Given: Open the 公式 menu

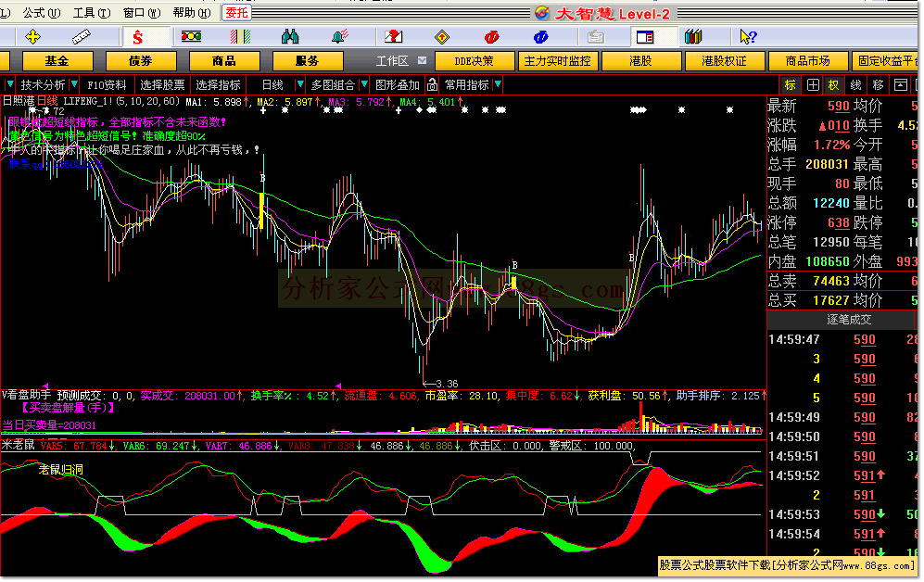Looking at the screenshot, I should point(42,12).
